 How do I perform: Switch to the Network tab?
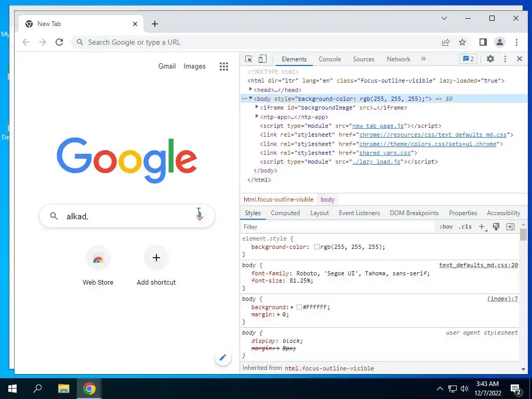click(398, 59)
